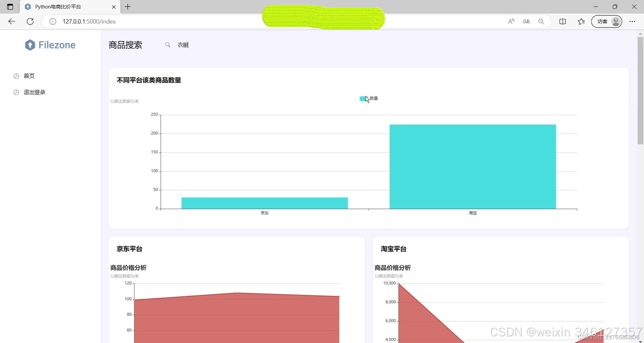Screen dimensions: 644x343
Task: Open the split screen icon in toolbar
Action: [x=562, y=21]
